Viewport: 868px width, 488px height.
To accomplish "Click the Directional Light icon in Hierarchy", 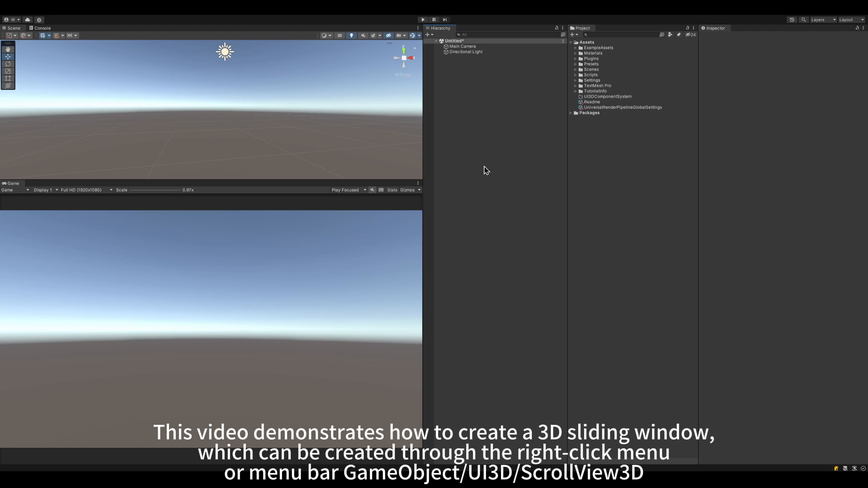I will tap(447, 52).
